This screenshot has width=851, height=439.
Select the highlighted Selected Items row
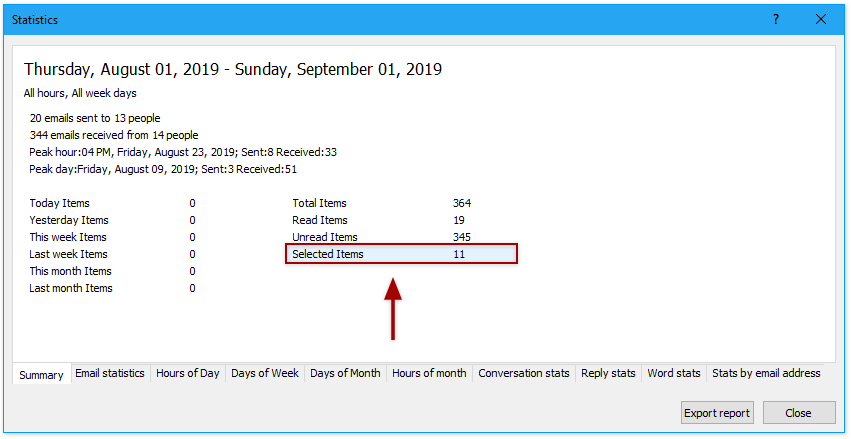401,254
